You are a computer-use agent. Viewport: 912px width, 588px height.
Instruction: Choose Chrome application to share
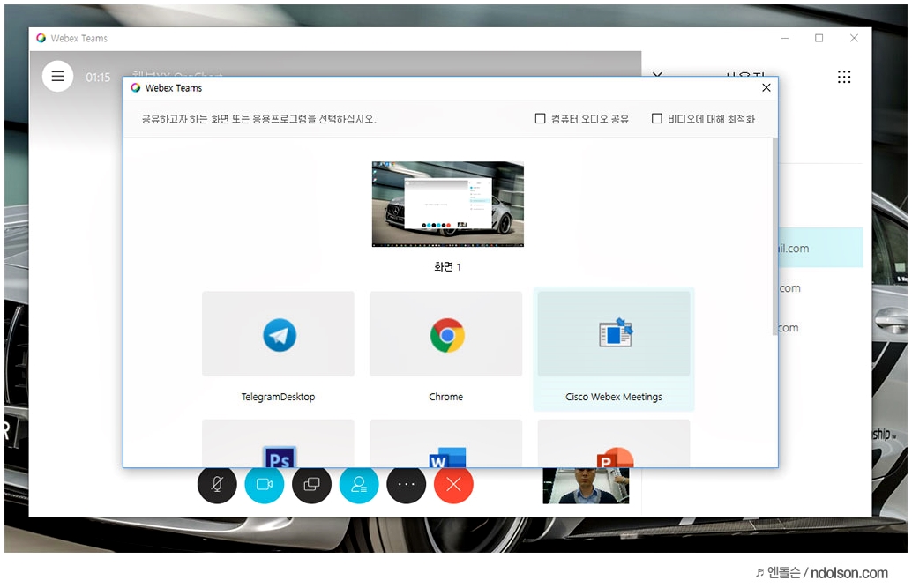tap(446, 334)
